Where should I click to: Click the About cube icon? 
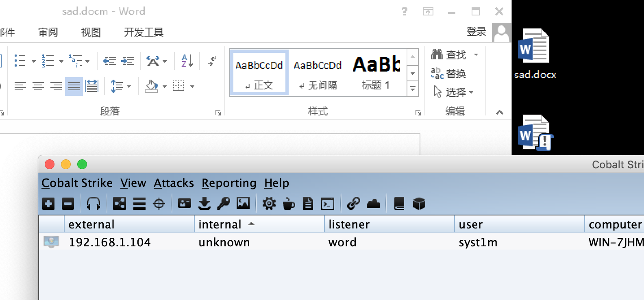tap(419, 203)
